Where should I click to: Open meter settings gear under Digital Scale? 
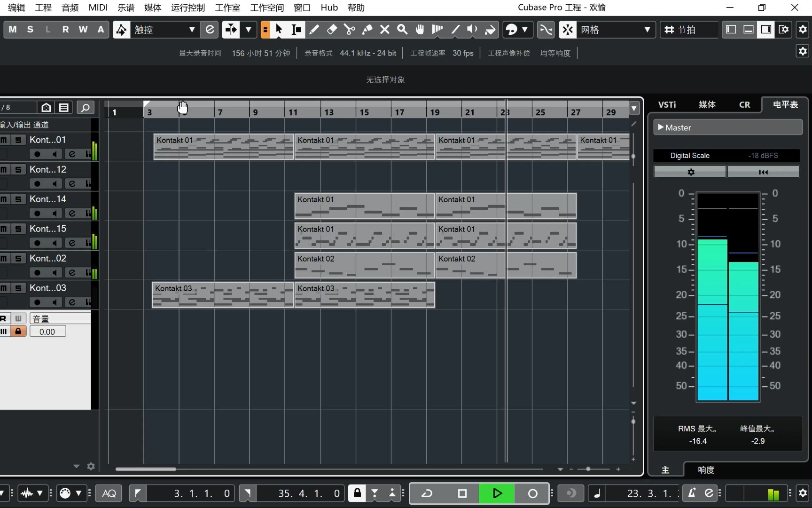coord(690,172)
